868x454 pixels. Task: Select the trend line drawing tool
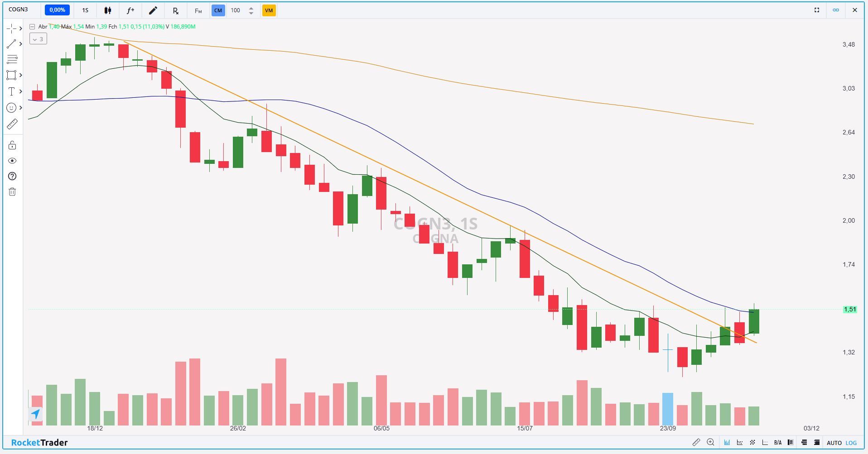11,44
